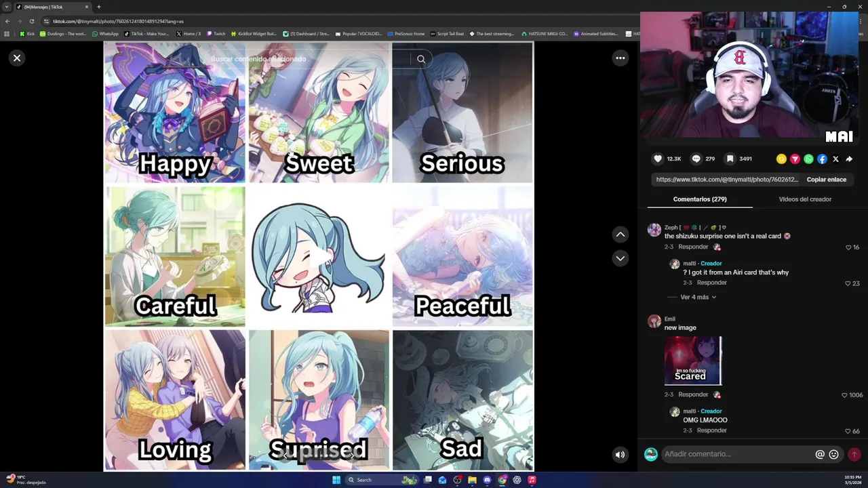Open more share options arrow
Screen dimensions: 868x488
[x=849, y=159]
